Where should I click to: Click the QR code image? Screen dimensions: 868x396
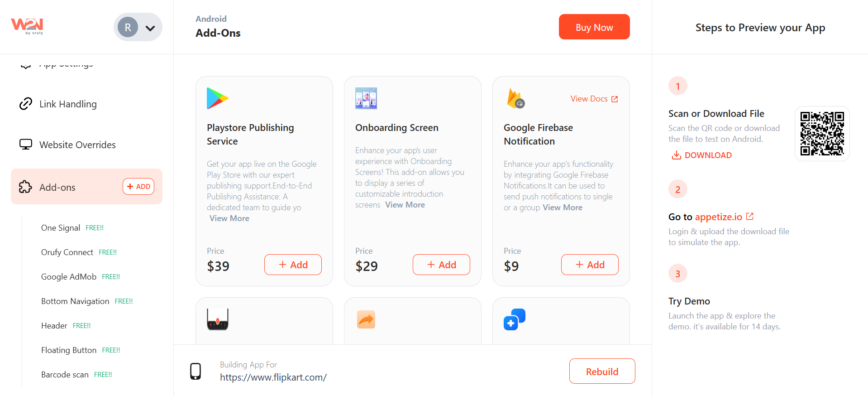(x=822, y=134)
